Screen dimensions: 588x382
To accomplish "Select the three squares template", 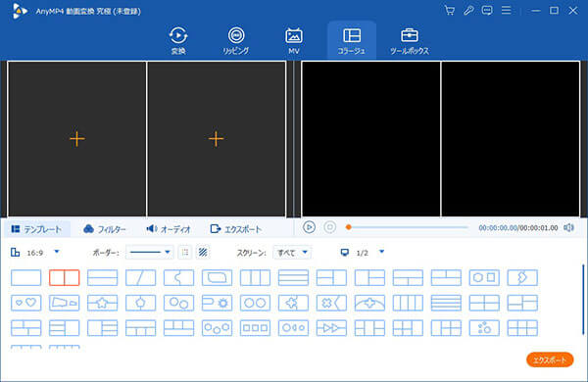I will click(x=255, y=328).
